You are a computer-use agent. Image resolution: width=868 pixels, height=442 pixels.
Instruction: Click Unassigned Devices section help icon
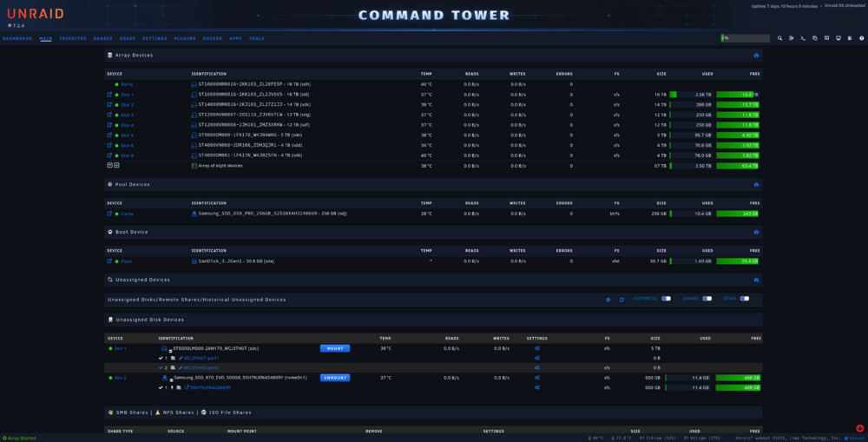[x=756, y=280]
